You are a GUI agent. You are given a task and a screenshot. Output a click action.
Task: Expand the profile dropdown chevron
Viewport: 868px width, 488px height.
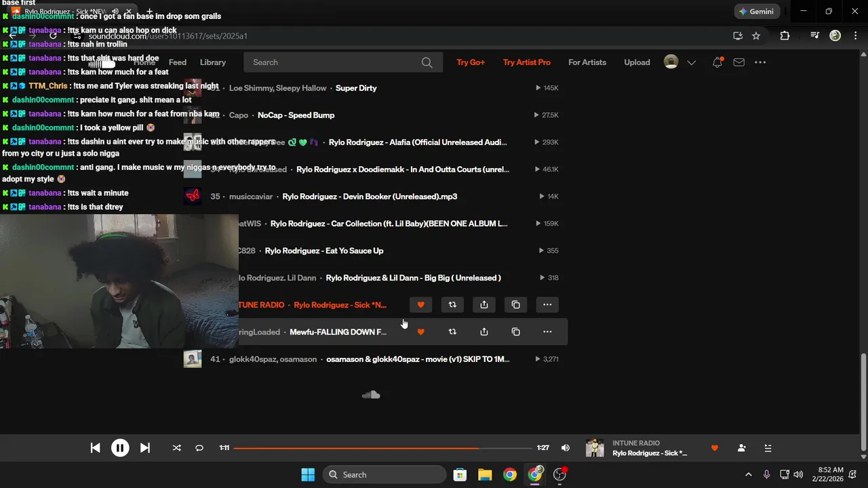[x=691, y=62]
